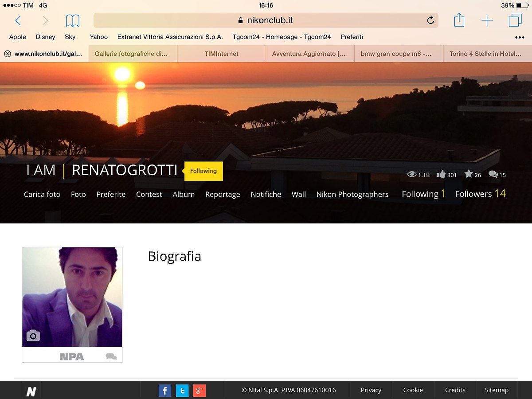Go back with Safari back arrow
532x399 pixels.
(18, 20)
